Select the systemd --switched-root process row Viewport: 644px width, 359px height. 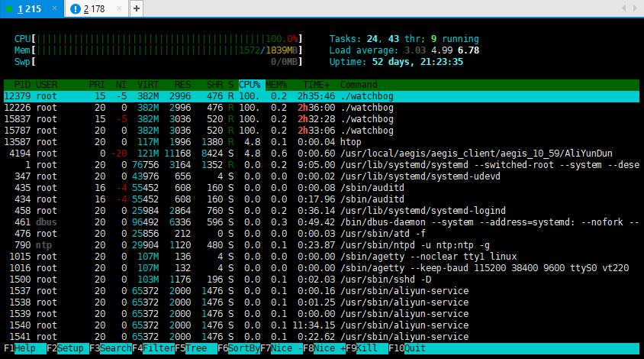coord(321,165)
